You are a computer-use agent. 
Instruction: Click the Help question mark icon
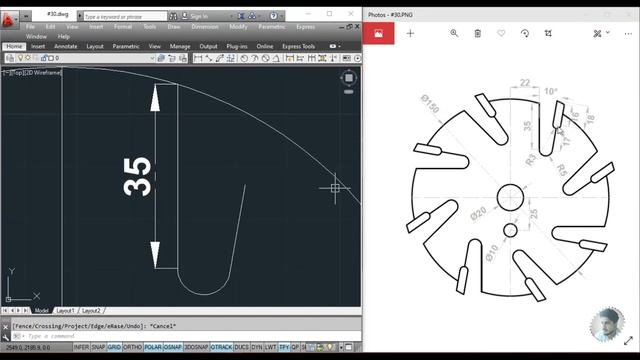[273, 16]
